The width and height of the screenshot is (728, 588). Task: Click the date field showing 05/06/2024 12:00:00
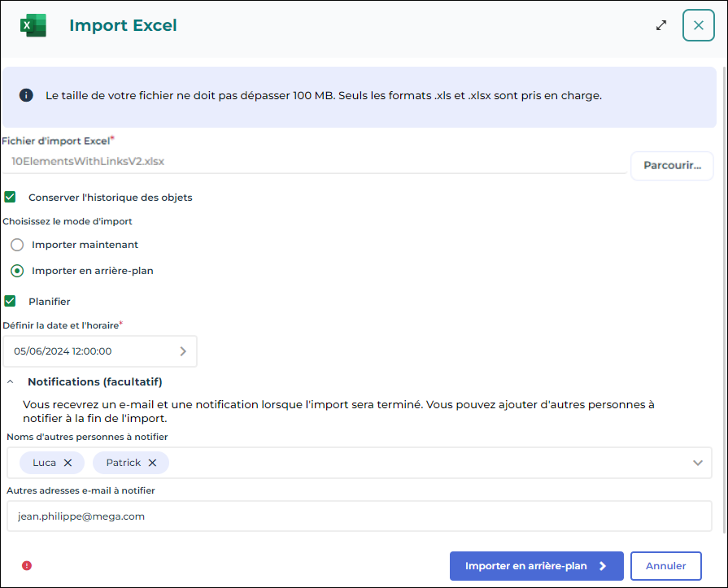pos(89,351)
